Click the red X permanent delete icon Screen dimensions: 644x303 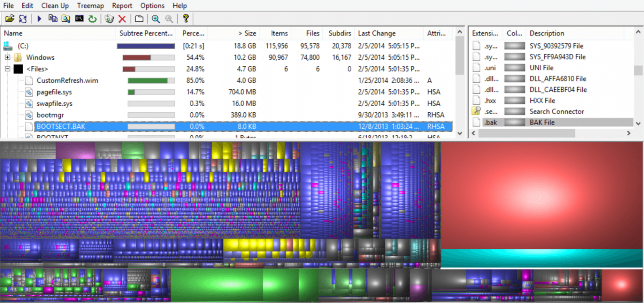122,19
